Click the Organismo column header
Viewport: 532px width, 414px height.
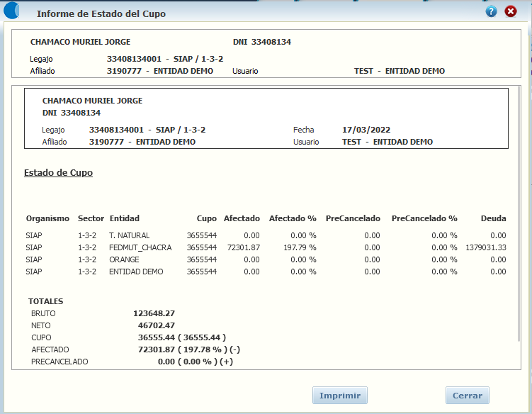(x=47, y=218)
